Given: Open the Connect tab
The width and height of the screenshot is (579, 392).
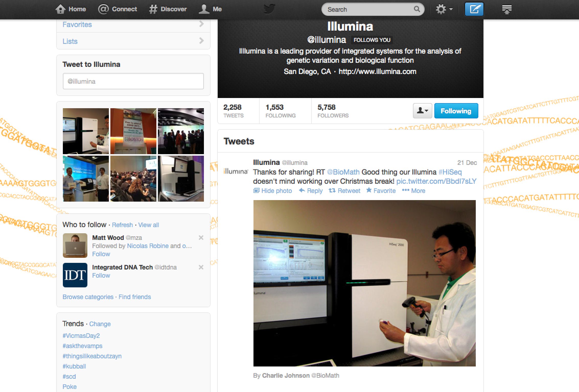Looking at the screenshot, I should 118,9.
